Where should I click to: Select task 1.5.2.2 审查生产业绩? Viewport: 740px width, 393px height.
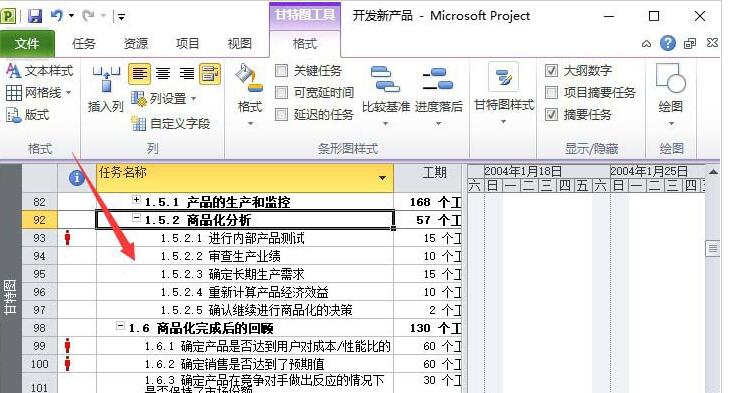pos(220,256)
